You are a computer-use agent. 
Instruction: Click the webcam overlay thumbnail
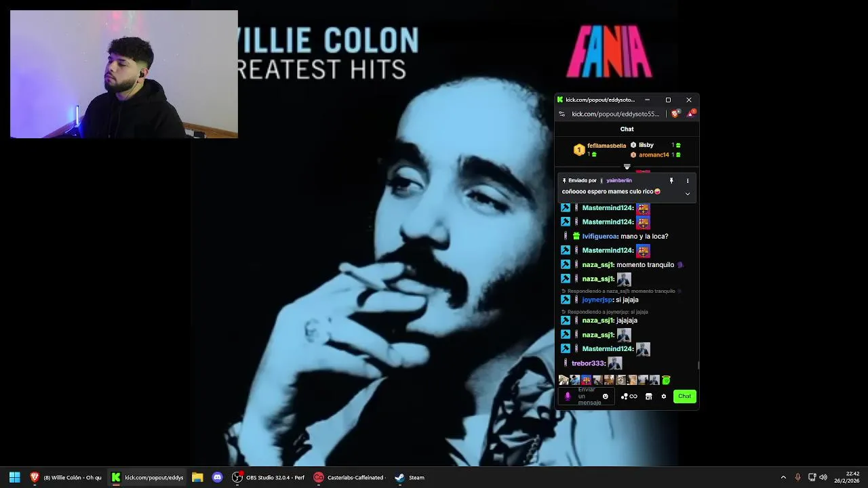(124, 74)
